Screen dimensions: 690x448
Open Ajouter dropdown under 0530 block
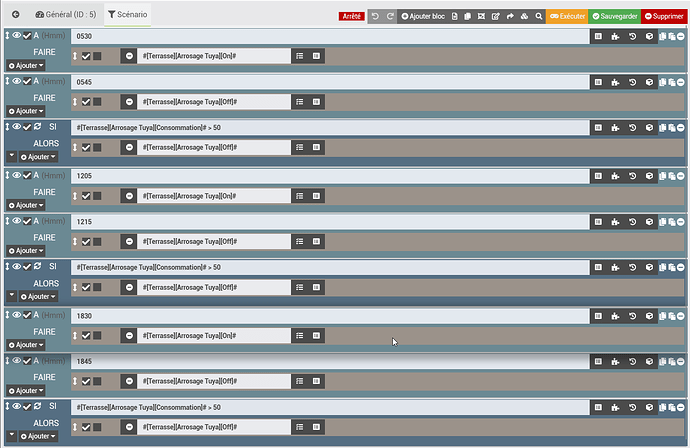tap(26, 66)
